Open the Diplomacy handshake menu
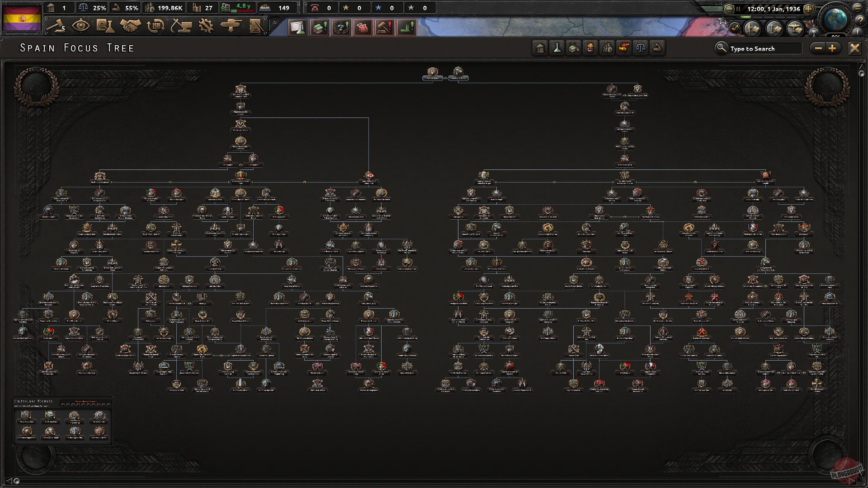This screenshot has height=488, width=868. tap(130, 26)
